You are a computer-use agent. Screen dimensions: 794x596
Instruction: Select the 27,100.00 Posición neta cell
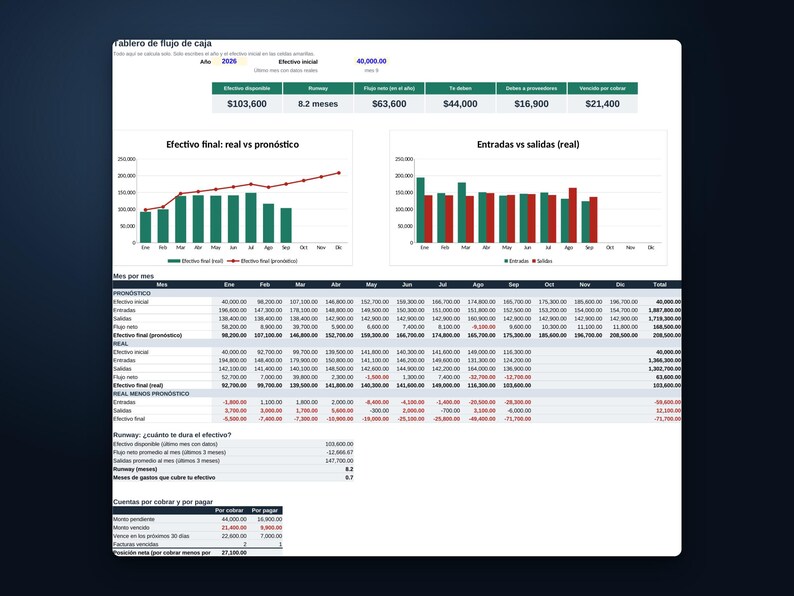(229, 552)
